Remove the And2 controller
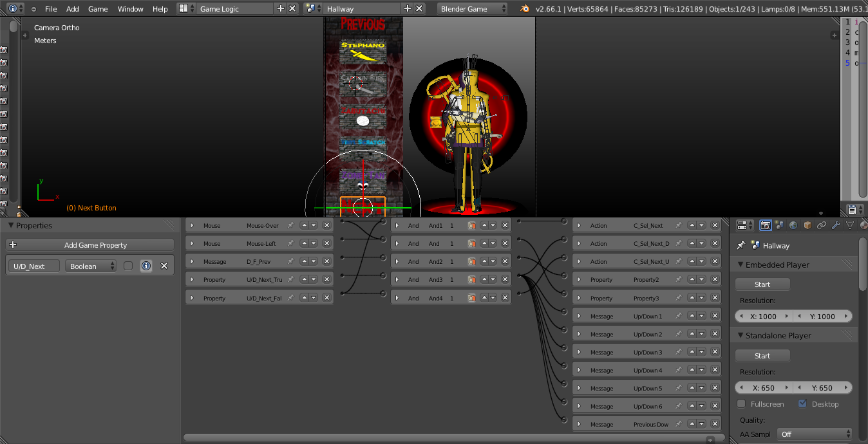Image resolution: width=868 pixels, height=444 pixels. 505,261
